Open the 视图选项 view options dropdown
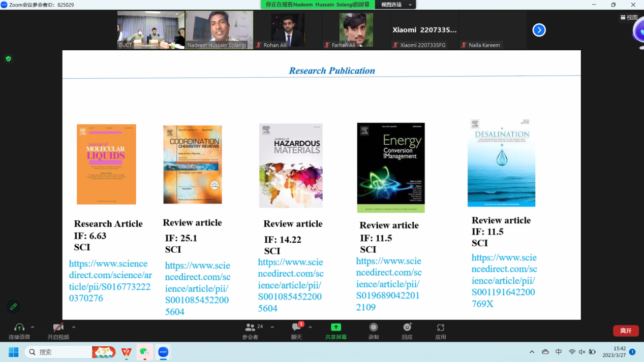 [395, 5]
